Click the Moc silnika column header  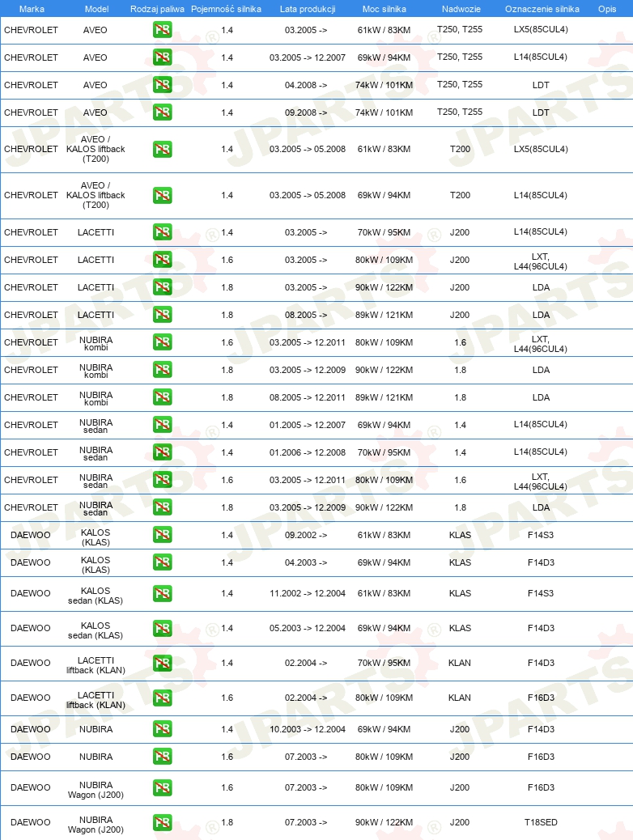point(384,9)
